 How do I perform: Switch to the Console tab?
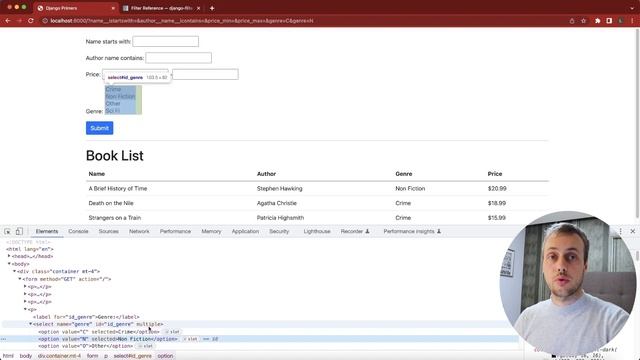[x=78, y=231]
